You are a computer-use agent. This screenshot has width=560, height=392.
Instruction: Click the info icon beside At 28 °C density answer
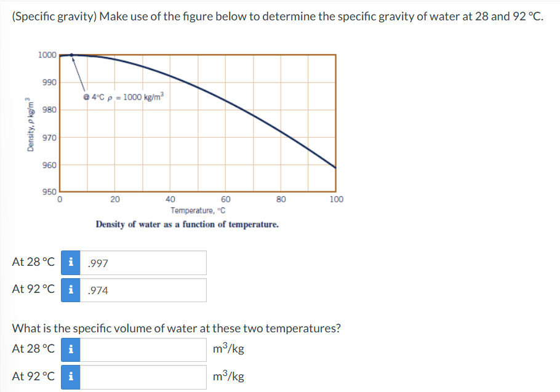coord(70,263)
